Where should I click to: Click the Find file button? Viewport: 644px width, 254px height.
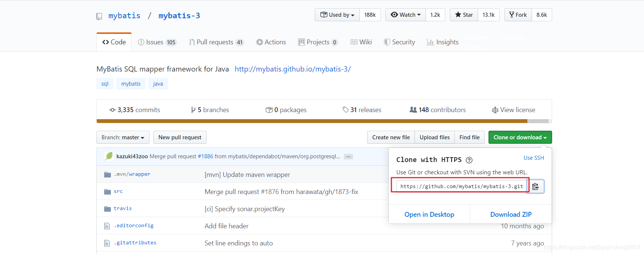[x=470, y=137]
